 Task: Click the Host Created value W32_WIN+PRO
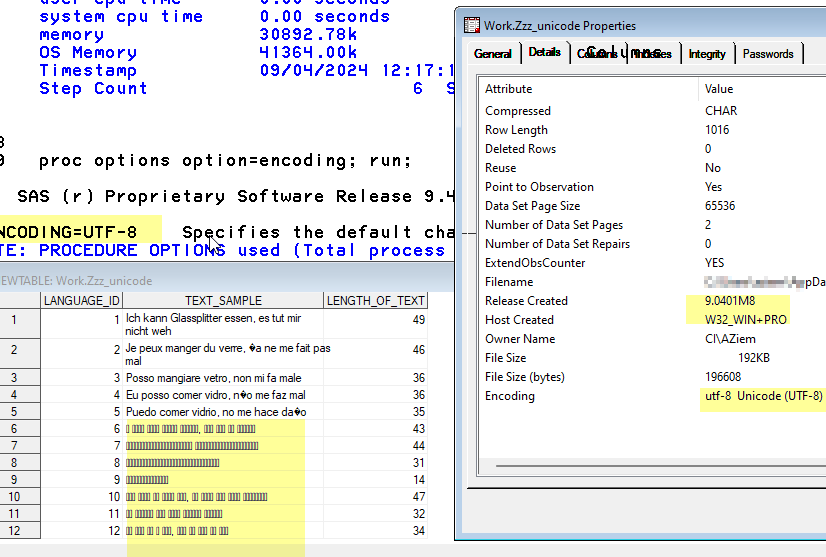[747, 320]
